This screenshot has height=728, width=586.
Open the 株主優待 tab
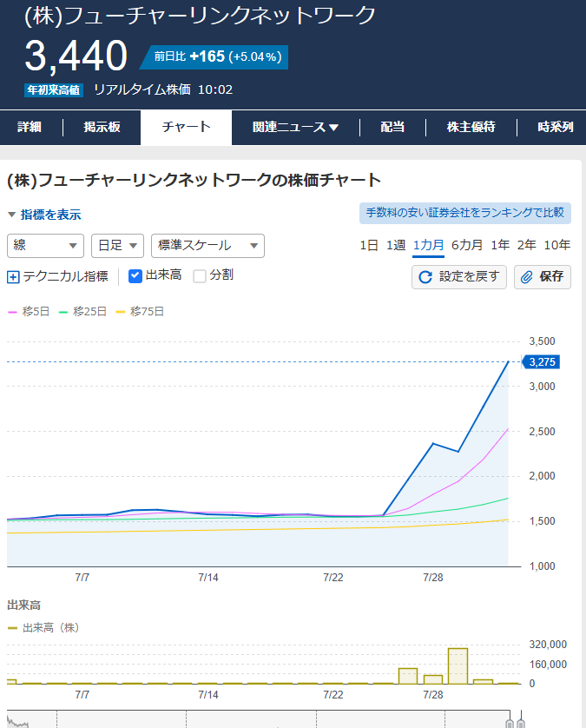(471, 127)
